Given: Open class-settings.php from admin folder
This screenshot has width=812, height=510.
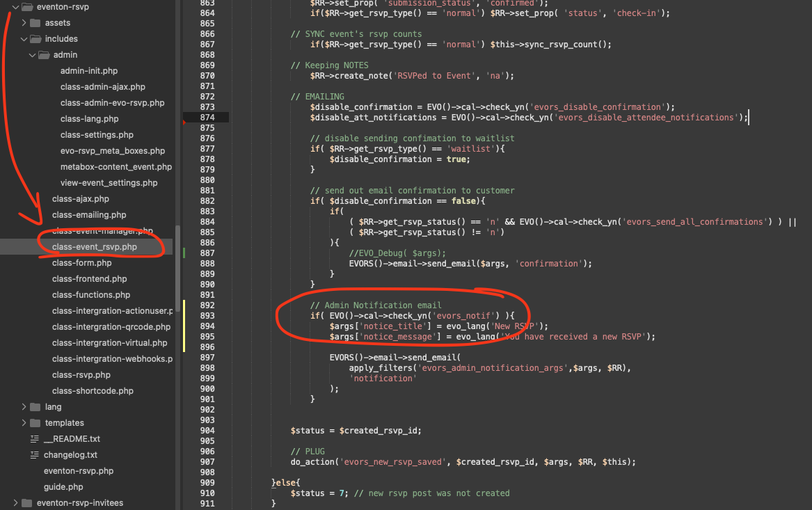Looking at the screenshot, I should [x=97, y=135].
